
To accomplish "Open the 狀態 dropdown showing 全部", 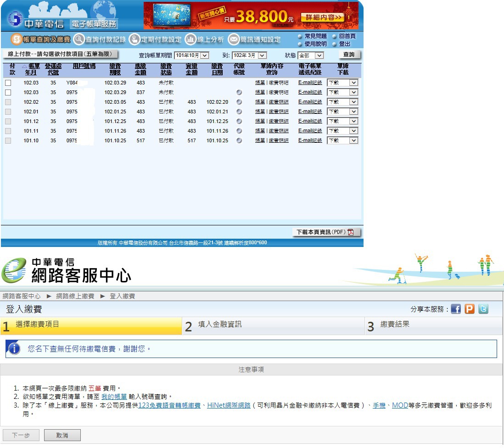I will 310,55.
